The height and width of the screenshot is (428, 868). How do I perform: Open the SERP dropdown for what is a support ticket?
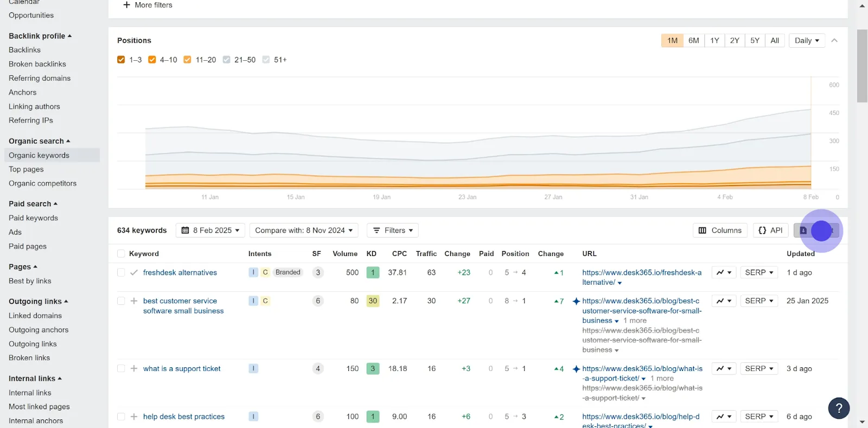click(x=759, y=368)
